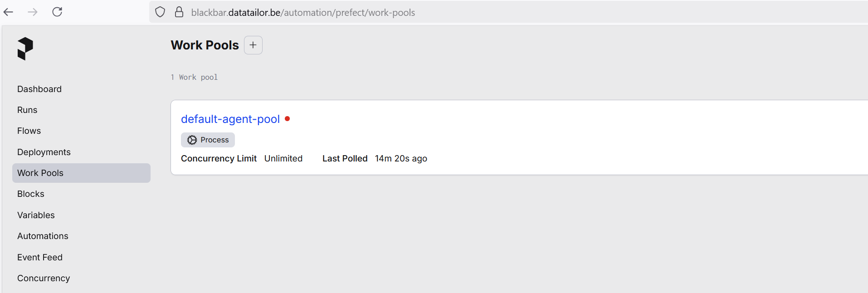
Task: Click the Process type gear badge
Action: tap(208, 140)
